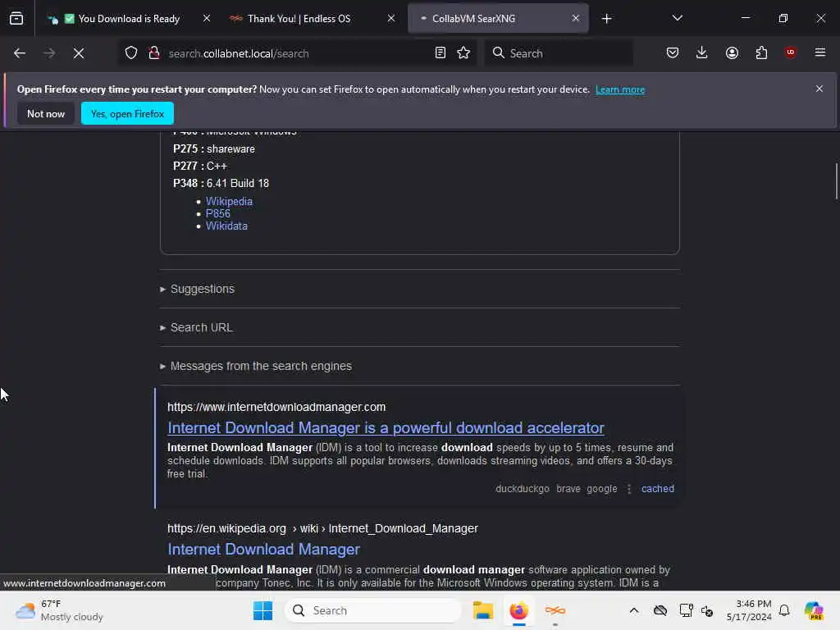
Task: Open the Wikidata link
Action: [x=226, y=226]
